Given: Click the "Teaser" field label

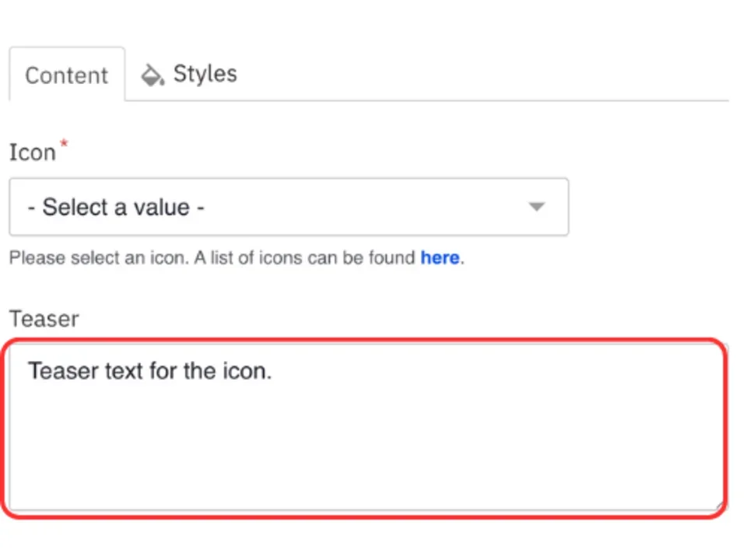Looking at the screenshot, I should [44, 319].
